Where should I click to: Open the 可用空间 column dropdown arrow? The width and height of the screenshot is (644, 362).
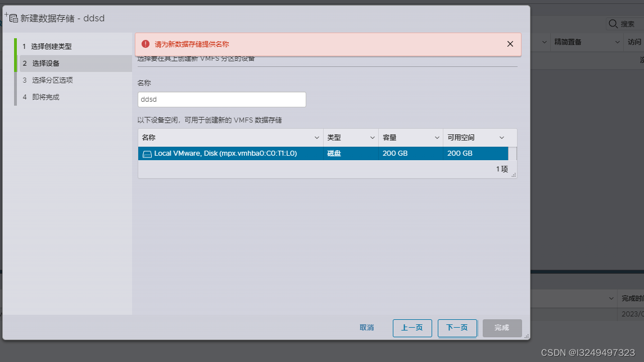coord(501,138)
